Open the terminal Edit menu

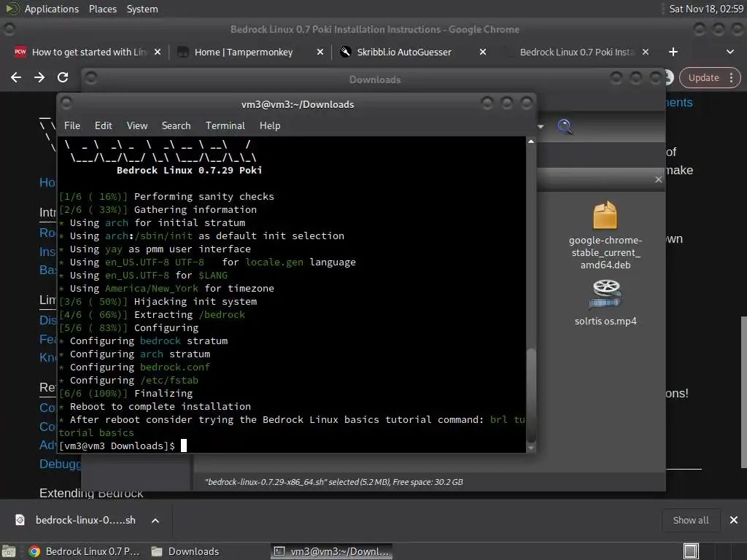103,125
